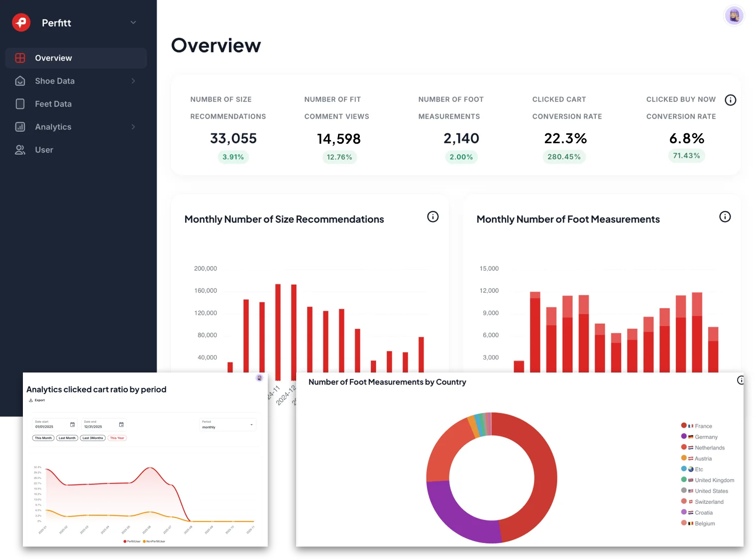
Task: Click France red color swatch in legend
Action: (x=684, y=426)
